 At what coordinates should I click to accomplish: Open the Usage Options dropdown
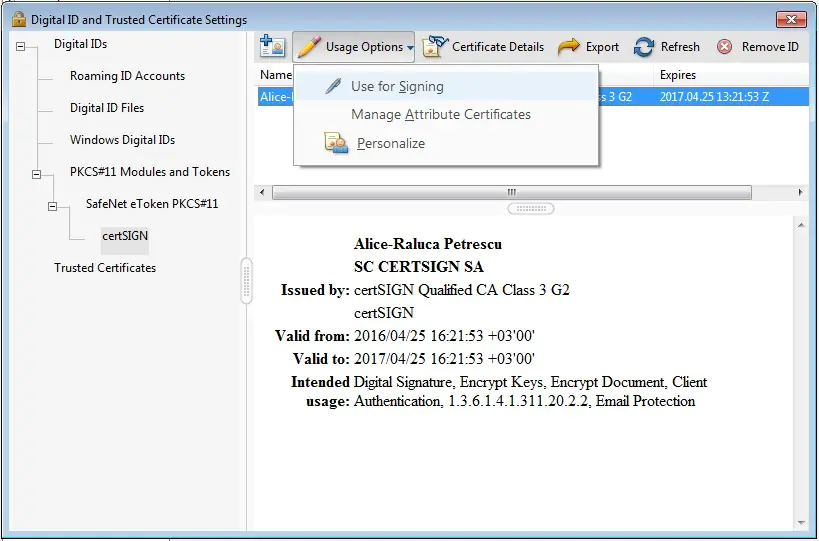tap(354, 47)
